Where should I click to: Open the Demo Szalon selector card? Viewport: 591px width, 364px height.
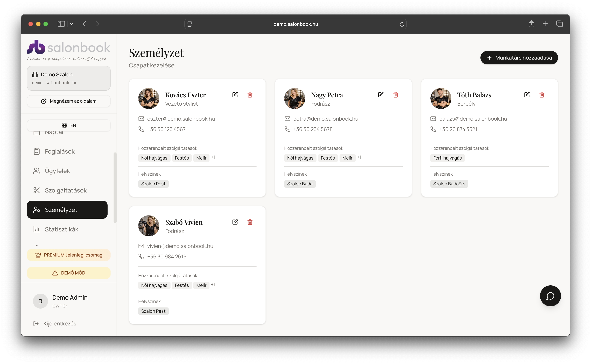tap(69, 78)
